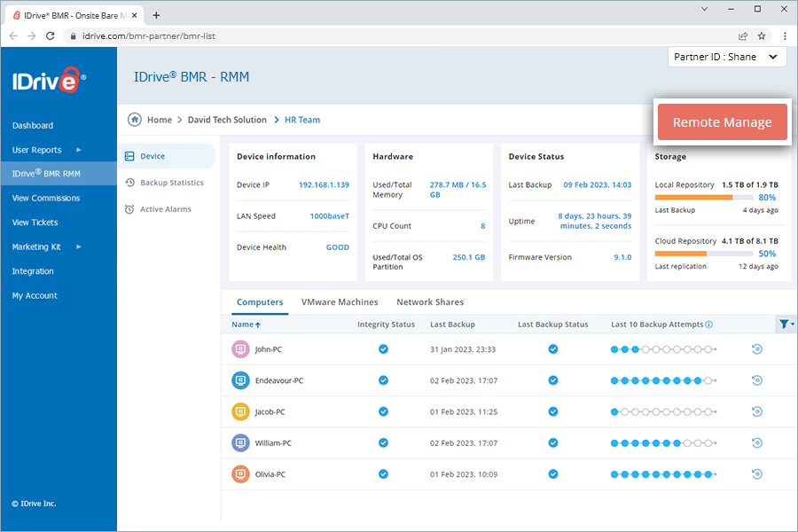Image resolution: width=798 pixels, height=532 pixels.
Task: Click Olivia-PC backup attempts indicator
Action: tap(663, 474)
